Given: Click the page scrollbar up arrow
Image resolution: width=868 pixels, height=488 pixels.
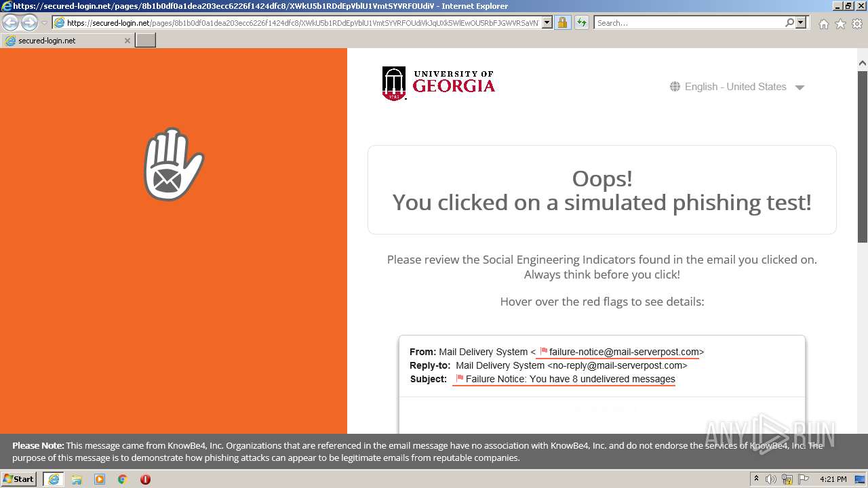Looking at the screenshot, I should (863, 63).
